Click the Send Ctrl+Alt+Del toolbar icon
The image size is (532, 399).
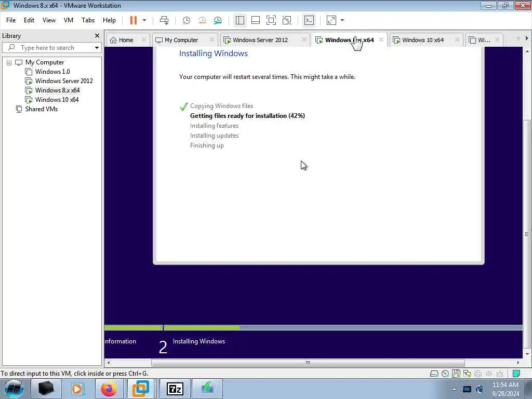[164, 20]
